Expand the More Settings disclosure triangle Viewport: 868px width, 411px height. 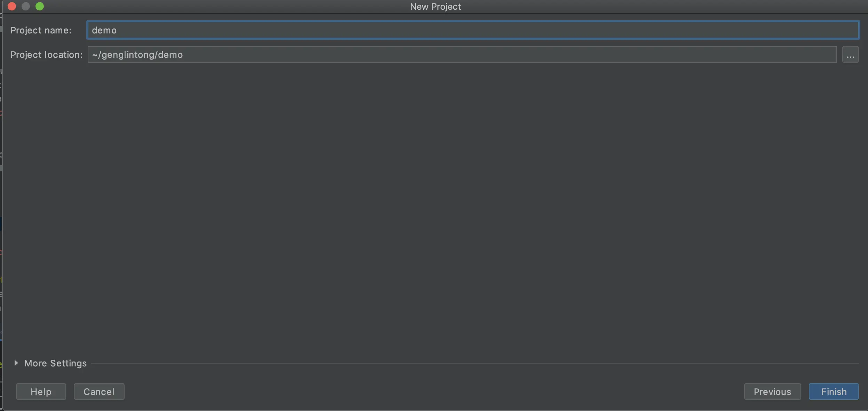pos(16,363)
